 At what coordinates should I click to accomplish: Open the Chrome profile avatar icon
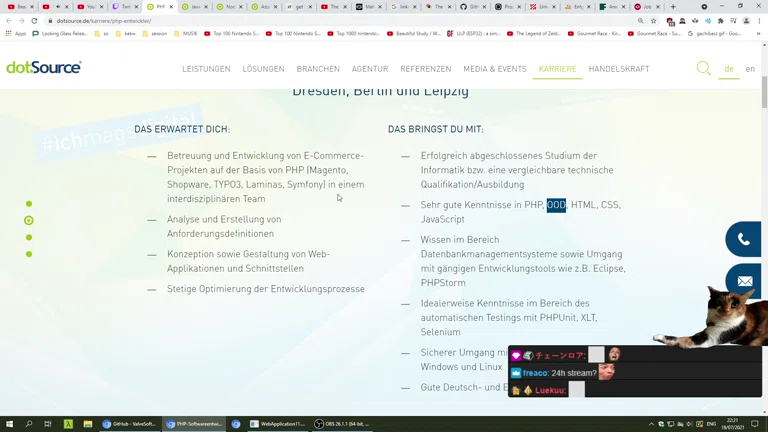point(746,21)
